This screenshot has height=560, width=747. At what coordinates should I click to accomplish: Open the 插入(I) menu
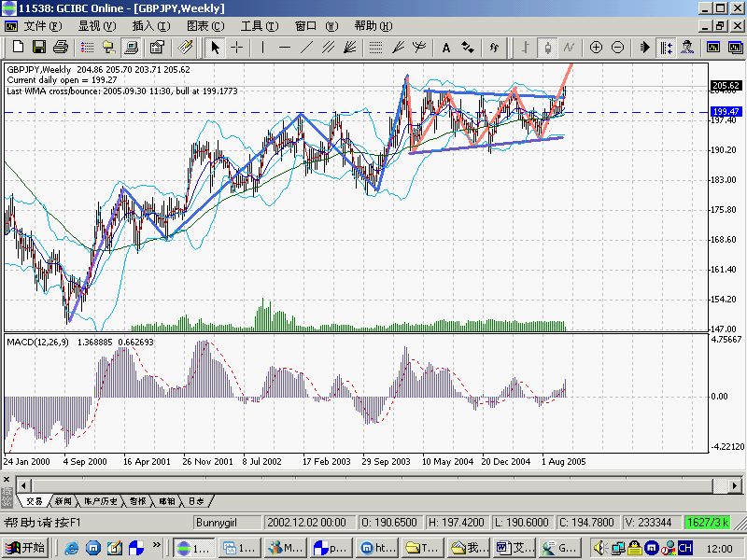coord(151,26)
